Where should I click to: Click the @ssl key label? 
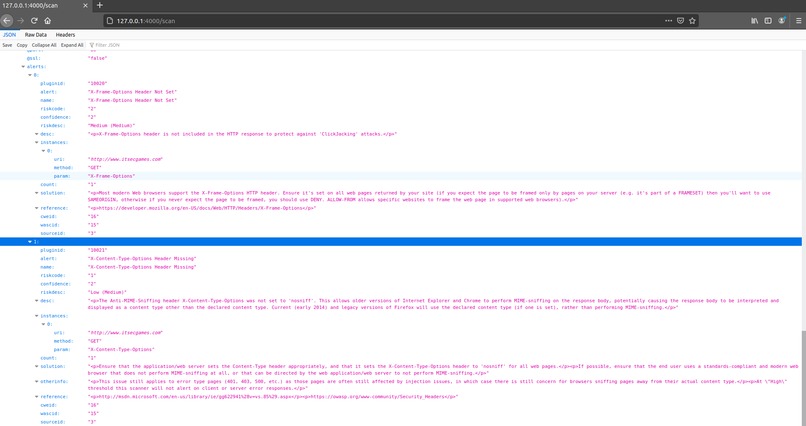point(33,58)
